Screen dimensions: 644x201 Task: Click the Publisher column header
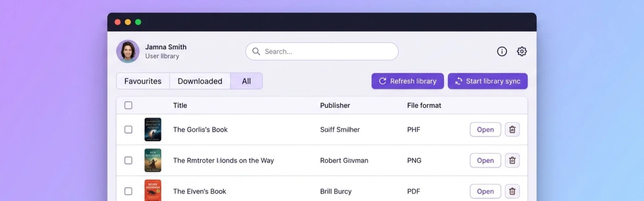coord(335,105)
